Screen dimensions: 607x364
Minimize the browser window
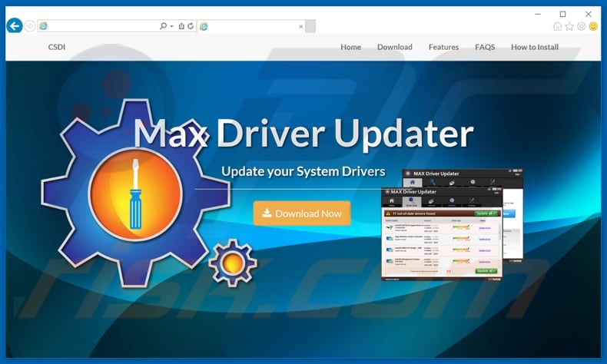pyautogui.click(x=538, y=14)
